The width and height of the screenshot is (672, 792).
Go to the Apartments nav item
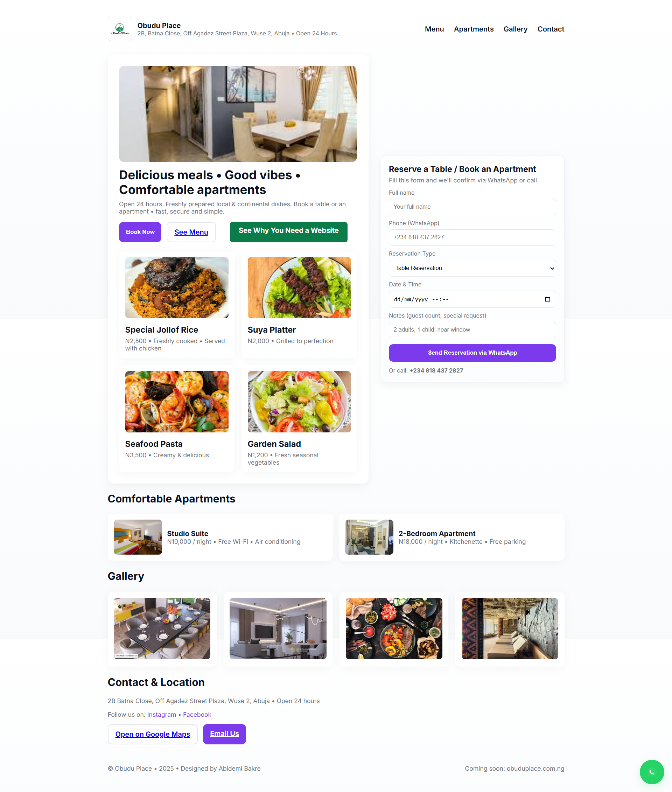[474, 29]
